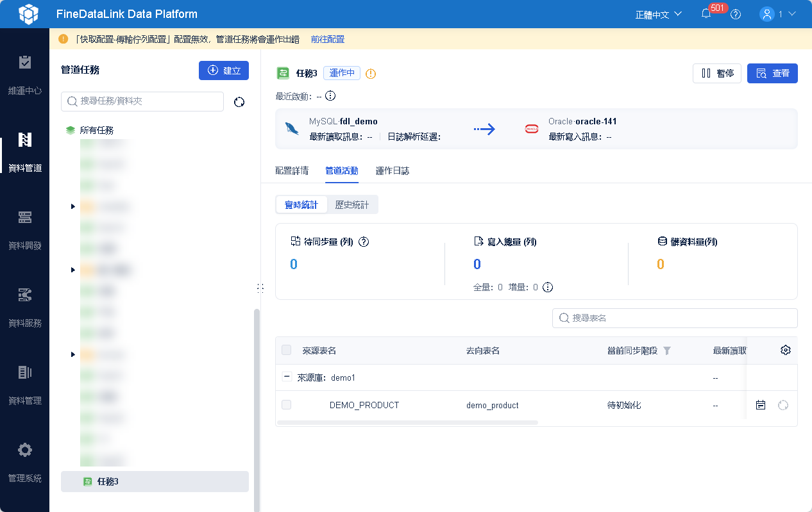
Task: Select the 歷史統計 toggle tab
Action: [352, 204]
